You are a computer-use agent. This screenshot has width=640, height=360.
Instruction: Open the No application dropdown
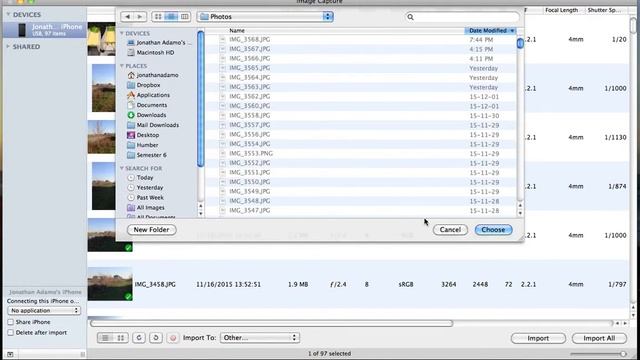(44, 311)
